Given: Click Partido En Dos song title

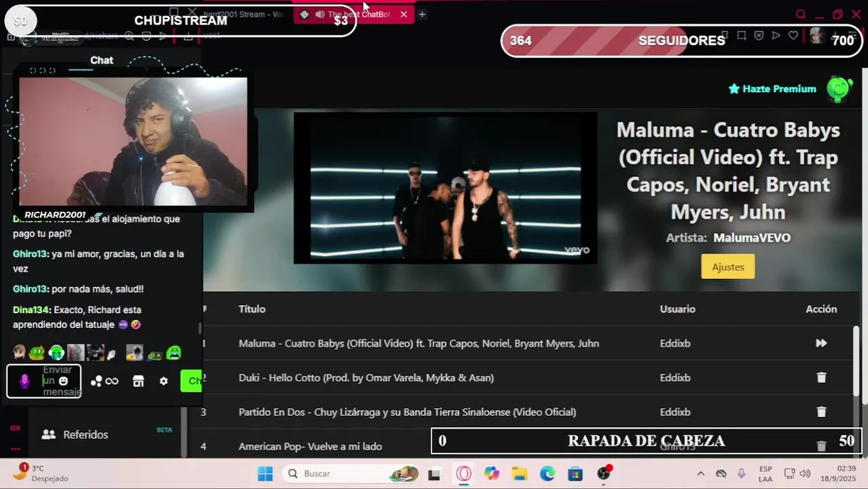Looking at the screenshot, I should tap(408, 412).
